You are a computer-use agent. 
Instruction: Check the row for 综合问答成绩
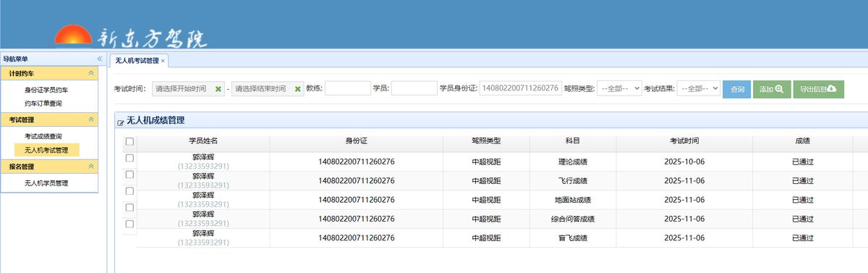pyautogui.click(x=129, y=208)
